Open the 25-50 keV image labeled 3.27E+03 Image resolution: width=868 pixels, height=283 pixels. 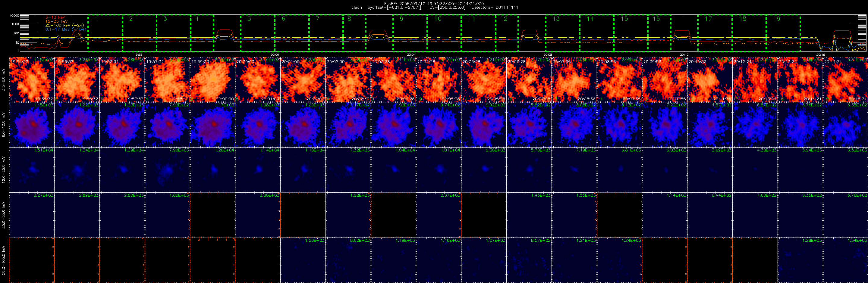[x=32, y=215]
